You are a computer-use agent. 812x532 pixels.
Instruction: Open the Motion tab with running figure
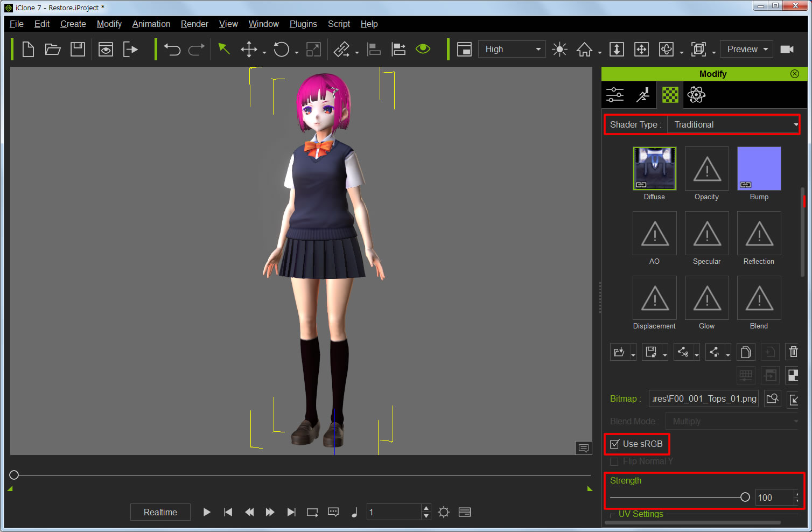(643, 95)
